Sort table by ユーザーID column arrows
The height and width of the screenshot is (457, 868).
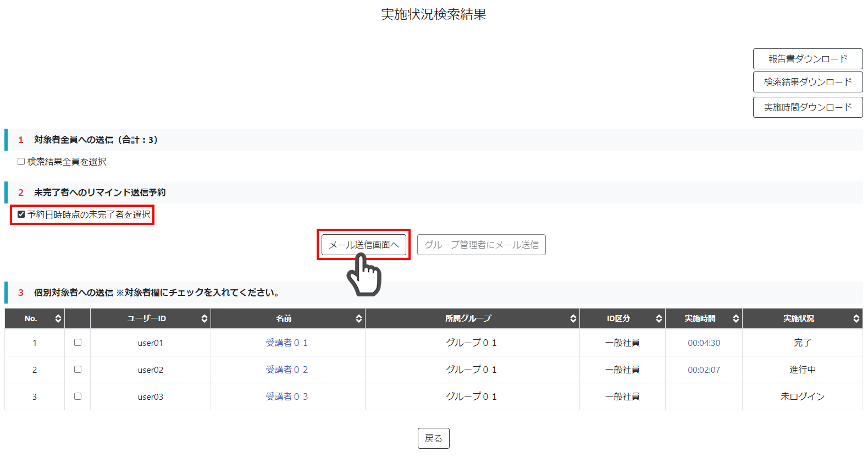[x=204, y=318]
